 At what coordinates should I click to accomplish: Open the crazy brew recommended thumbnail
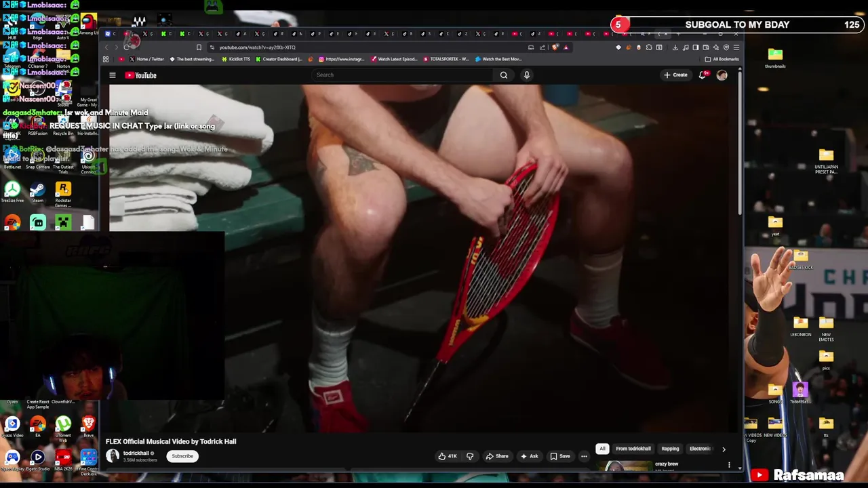coord(624,466)
